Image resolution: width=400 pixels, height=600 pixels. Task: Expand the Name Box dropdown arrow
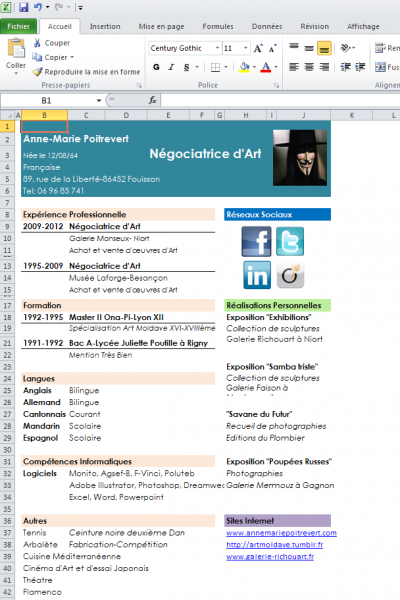coord(98,101)
